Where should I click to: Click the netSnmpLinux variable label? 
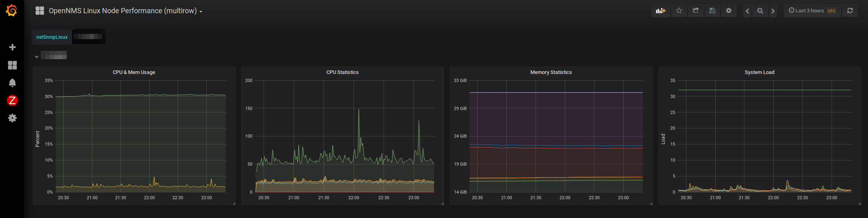click(52, 37)
